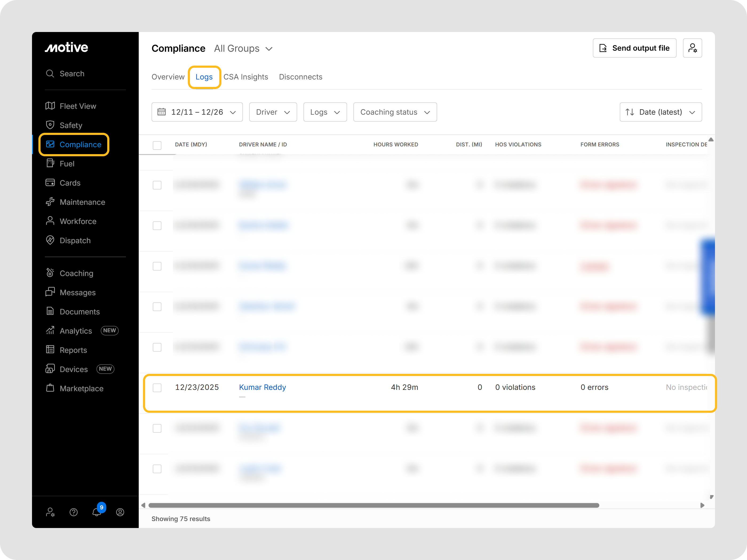Open the Search magnifier in sidebar
The height and width of the screenshot is (560, 747).
[x=50, y=74]
